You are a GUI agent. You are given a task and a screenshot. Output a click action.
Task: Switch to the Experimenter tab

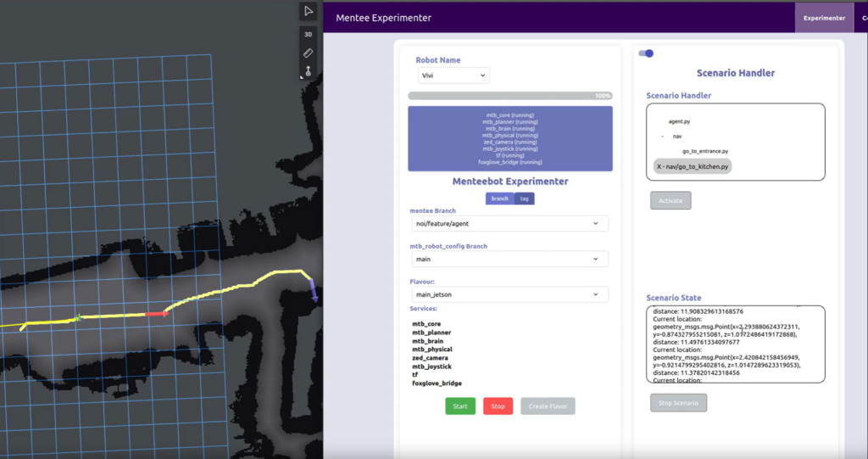824,18
